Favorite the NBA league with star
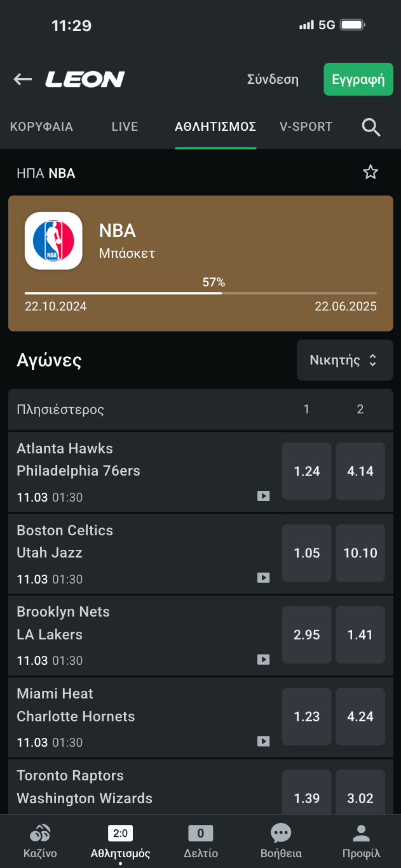The image size is (401, 868). tap(370, 173)
